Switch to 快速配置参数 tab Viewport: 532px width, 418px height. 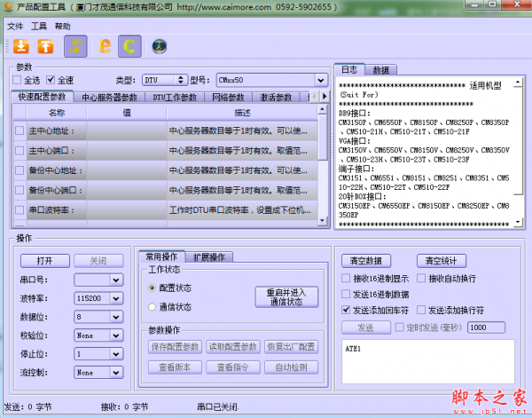[42, 97]
